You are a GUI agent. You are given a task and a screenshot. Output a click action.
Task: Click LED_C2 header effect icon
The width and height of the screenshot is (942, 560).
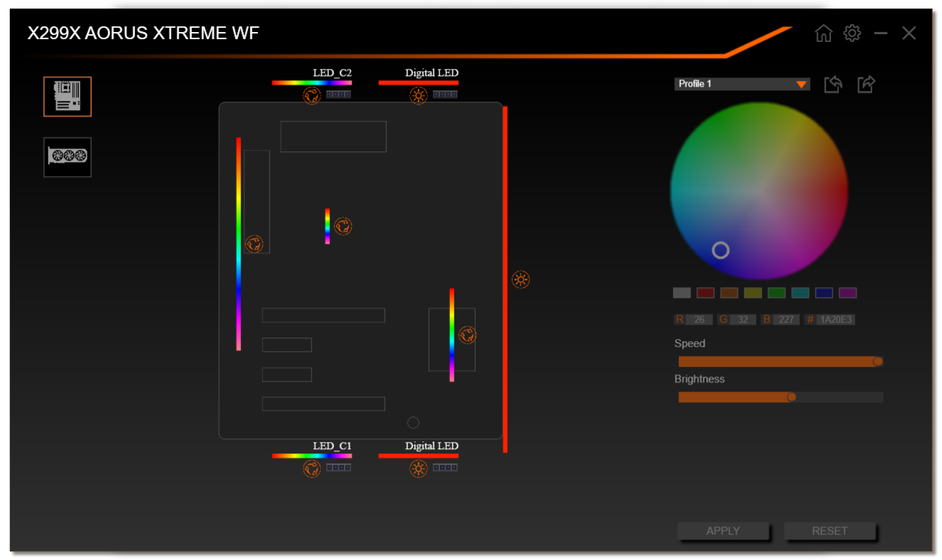click(311, 95)
